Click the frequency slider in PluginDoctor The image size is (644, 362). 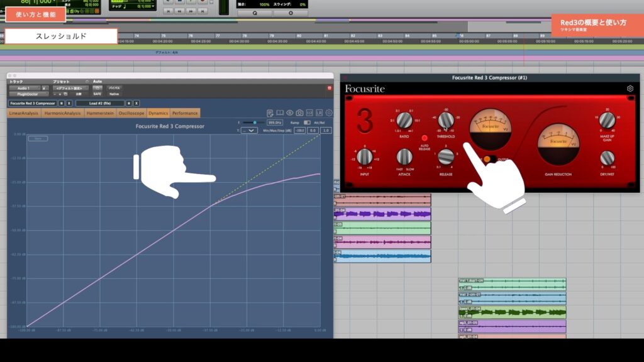(x=253, y=123)
